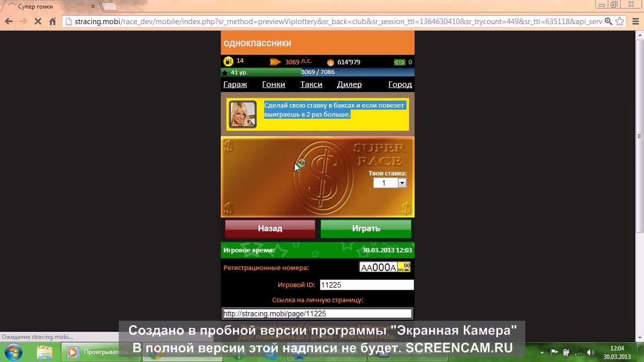
Task: Click the network signal tray icon
Action: pos(578,352)
